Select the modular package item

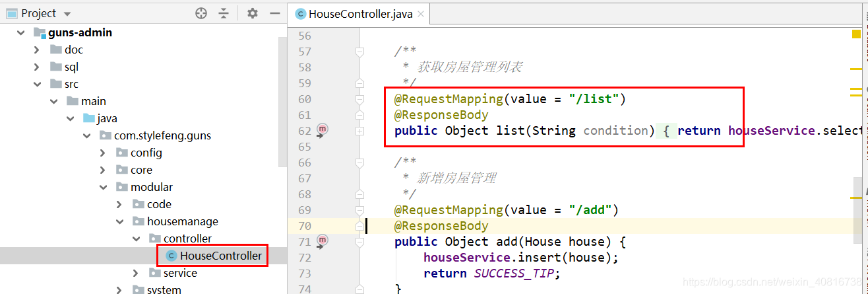click(x=152, y=187)
